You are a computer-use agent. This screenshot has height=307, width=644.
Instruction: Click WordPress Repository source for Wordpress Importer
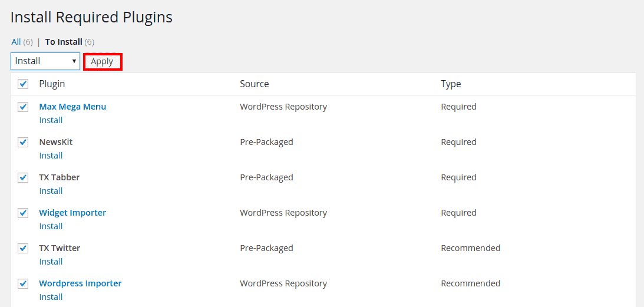pos(283,283)
